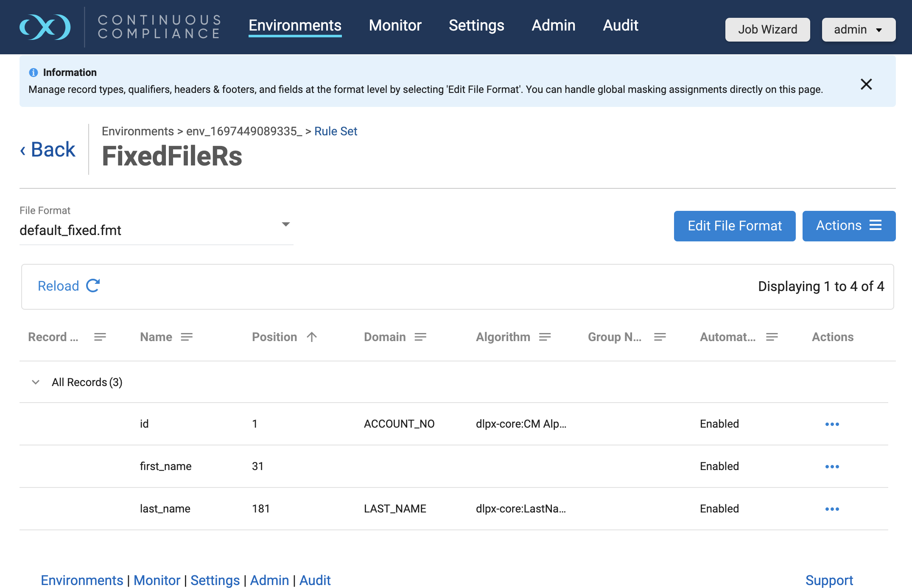Open the Group Number column filter menu
The height and width of the screenshot is (588, 912).
pyautogui.click(x=660, y=337)
